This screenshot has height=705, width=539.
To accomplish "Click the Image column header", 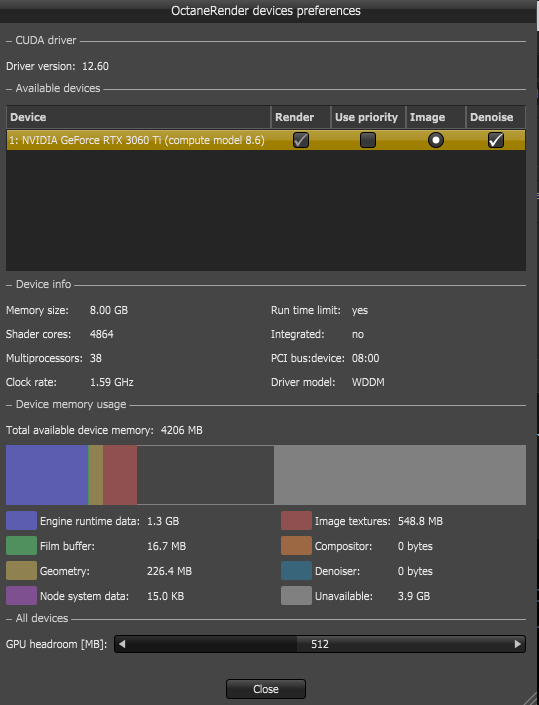I will [x=436, y=117].
